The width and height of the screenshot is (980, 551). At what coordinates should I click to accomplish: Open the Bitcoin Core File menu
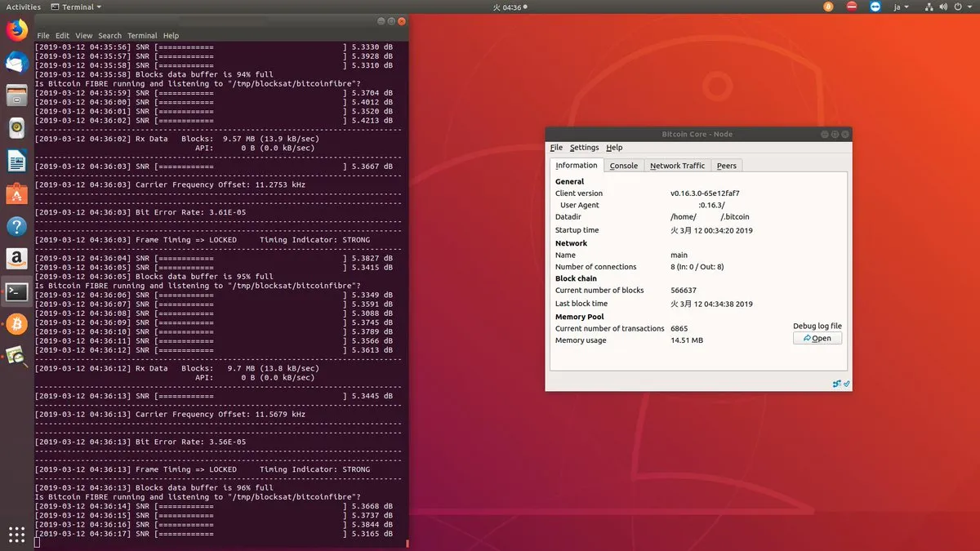point(556,148)
